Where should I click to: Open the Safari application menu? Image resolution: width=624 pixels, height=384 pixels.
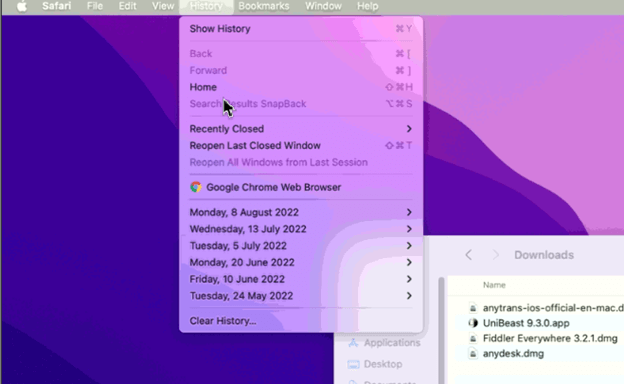point(57,6)
